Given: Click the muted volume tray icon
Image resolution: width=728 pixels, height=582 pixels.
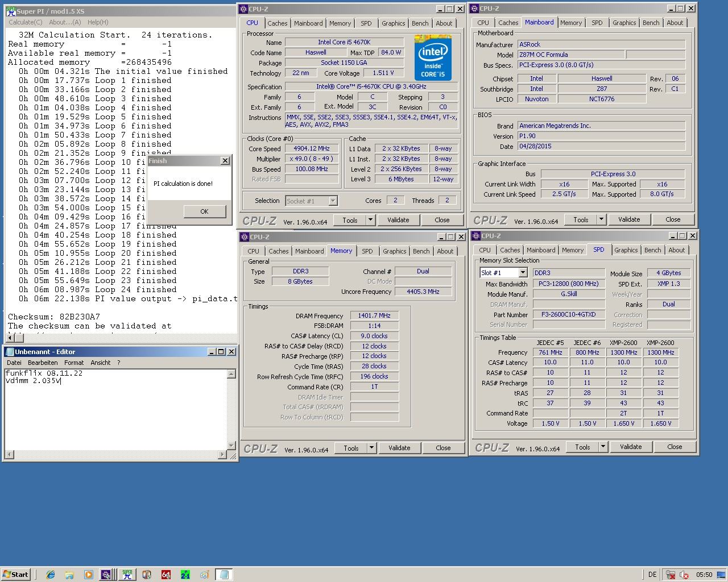Looking at the screenshot, I should coord(684,575).
